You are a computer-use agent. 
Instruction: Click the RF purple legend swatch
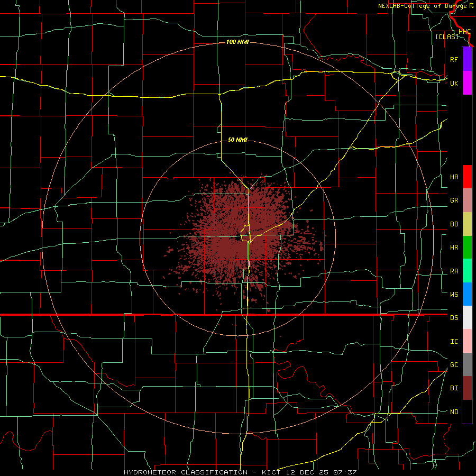coord(467,59)
